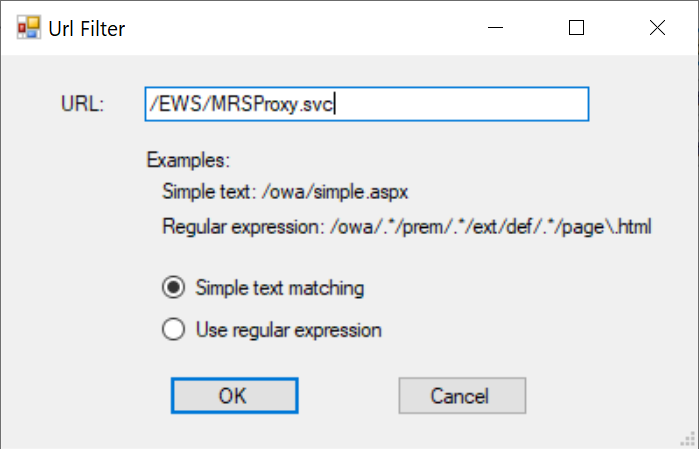Click the "Simple text matching" label text

[x=280, y=288]
